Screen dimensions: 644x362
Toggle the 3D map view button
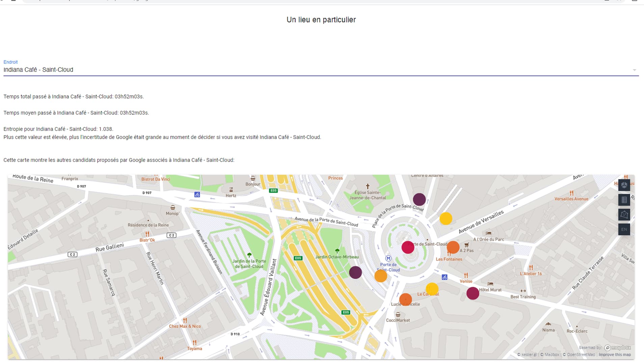[x=624, y=185]
